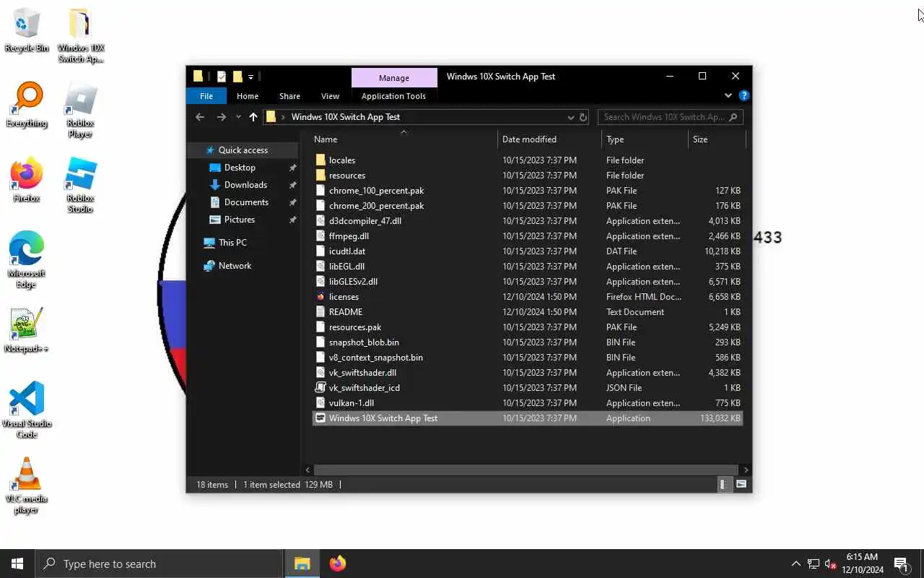Viewport: 924px width, 578px height.
Task: Expand the Explorer ribbon chevron
Action: [728, 95]
